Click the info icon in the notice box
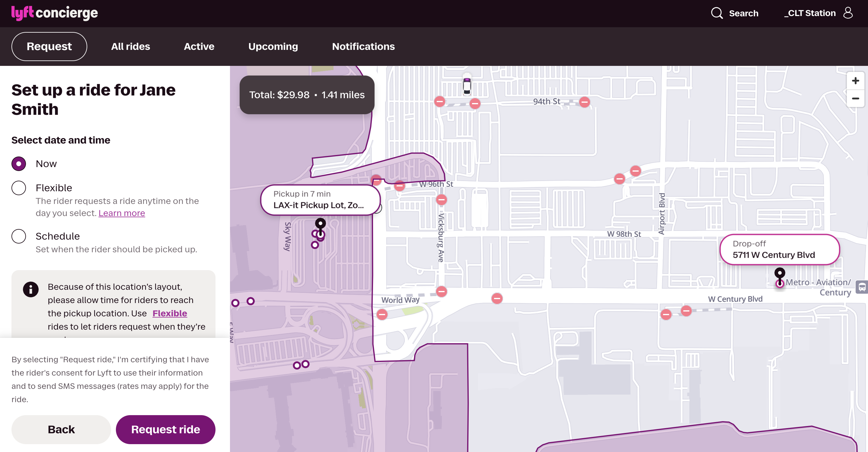Screen dimensions: 868x452 [31, 289]
